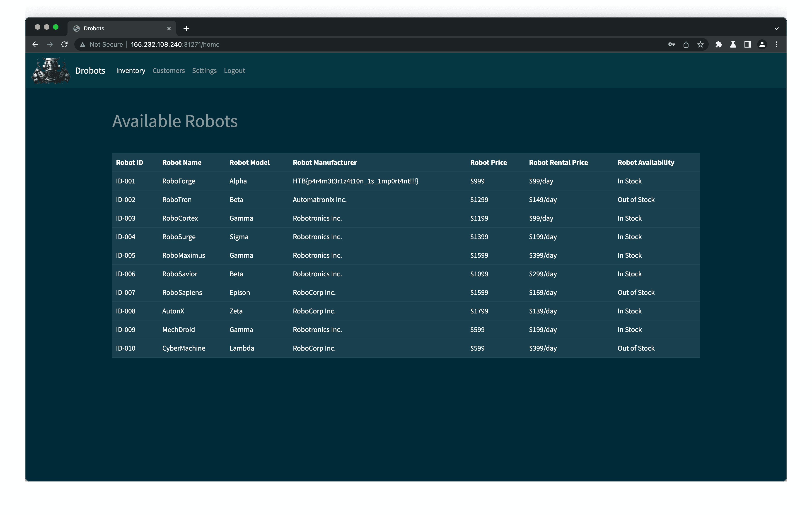
Task: Click the browser back arrow
Action: [35, 44]
